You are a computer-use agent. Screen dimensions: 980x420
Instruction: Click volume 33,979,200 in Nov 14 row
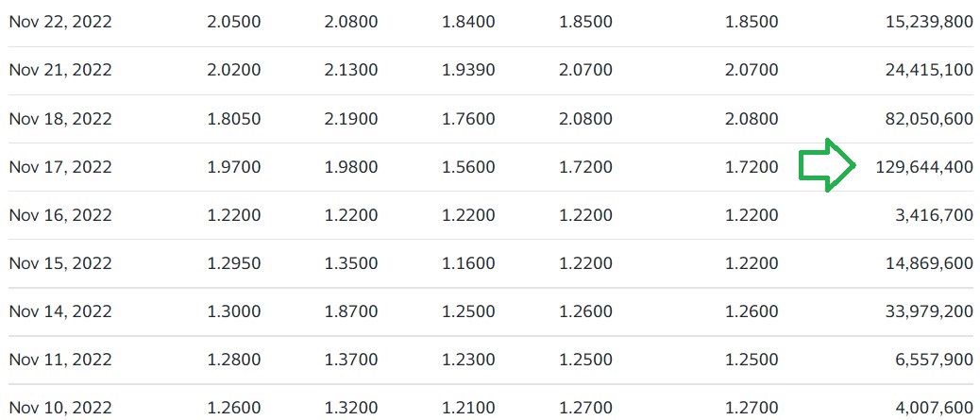pyautogui.click(x=929, y=311)
